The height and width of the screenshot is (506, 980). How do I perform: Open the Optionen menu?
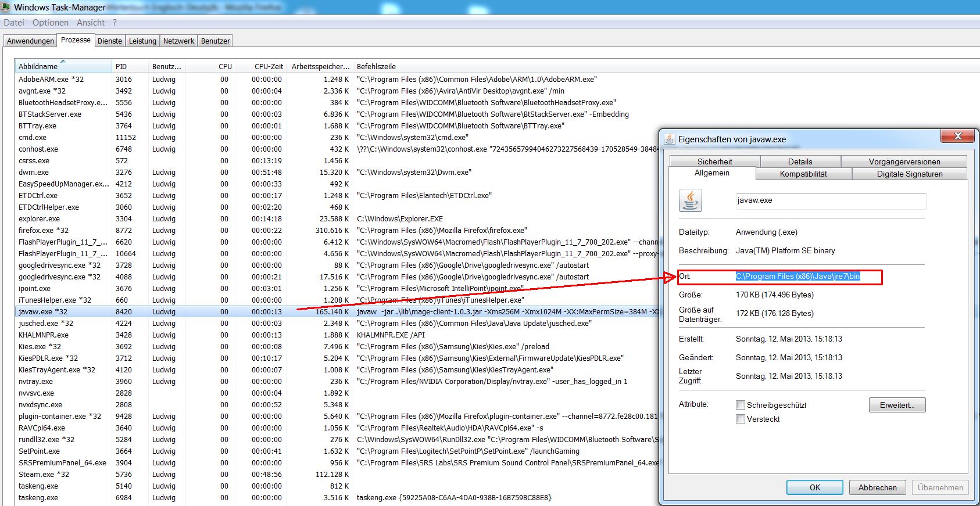tap(51, 23)
